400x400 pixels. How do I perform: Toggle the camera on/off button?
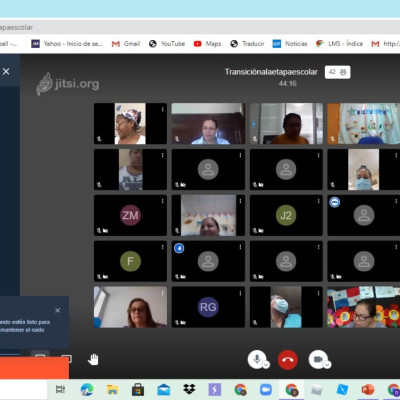pos(318,359)
